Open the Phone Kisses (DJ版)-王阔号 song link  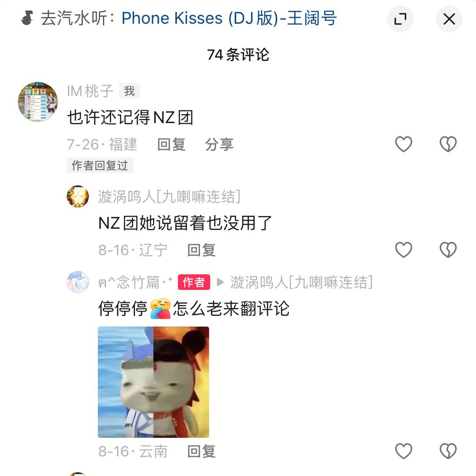click(x=229, y=18)
